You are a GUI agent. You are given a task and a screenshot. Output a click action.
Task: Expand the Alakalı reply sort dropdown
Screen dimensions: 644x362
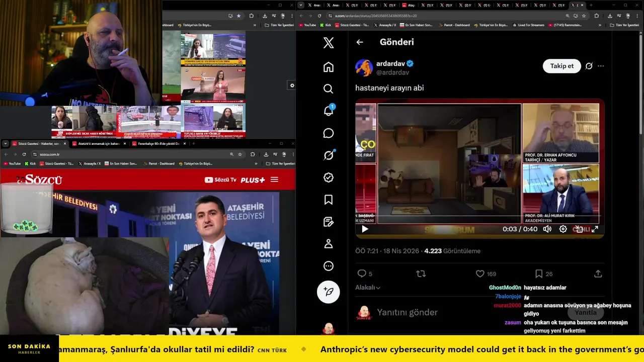pos(368,288)
